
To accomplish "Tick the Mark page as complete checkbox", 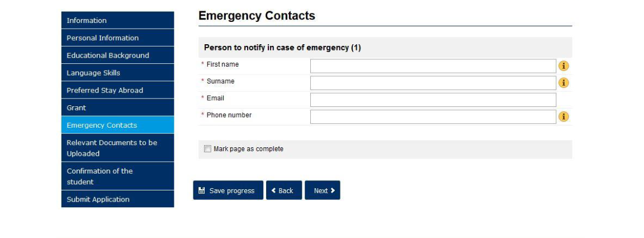I will pyautogui.click(x=208, y=149).
